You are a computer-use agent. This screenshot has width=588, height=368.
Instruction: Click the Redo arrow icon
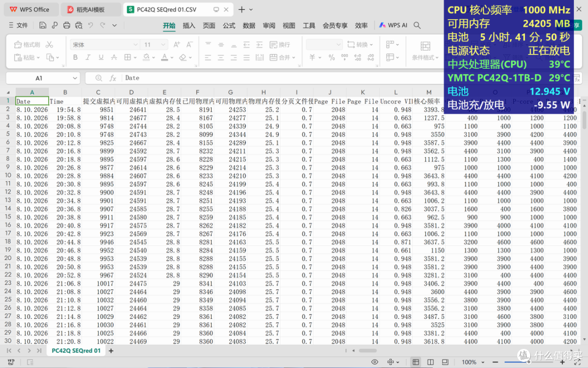coord(102,25)
